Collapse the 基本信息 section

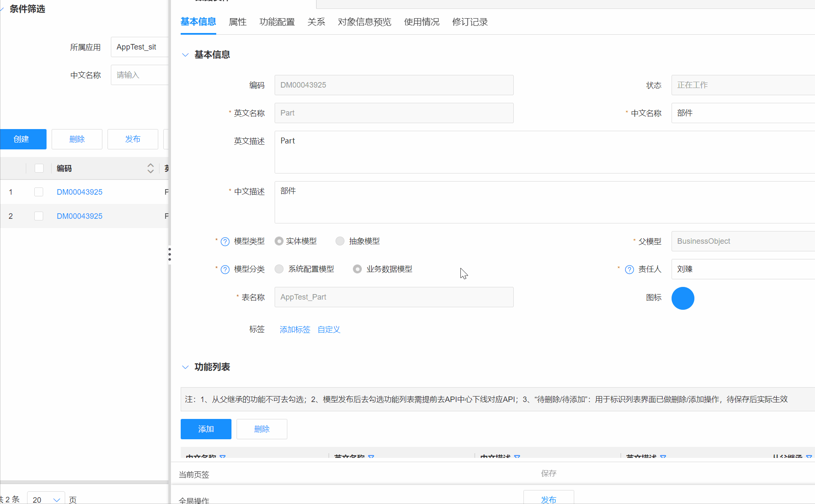click(x=185, y=55)
